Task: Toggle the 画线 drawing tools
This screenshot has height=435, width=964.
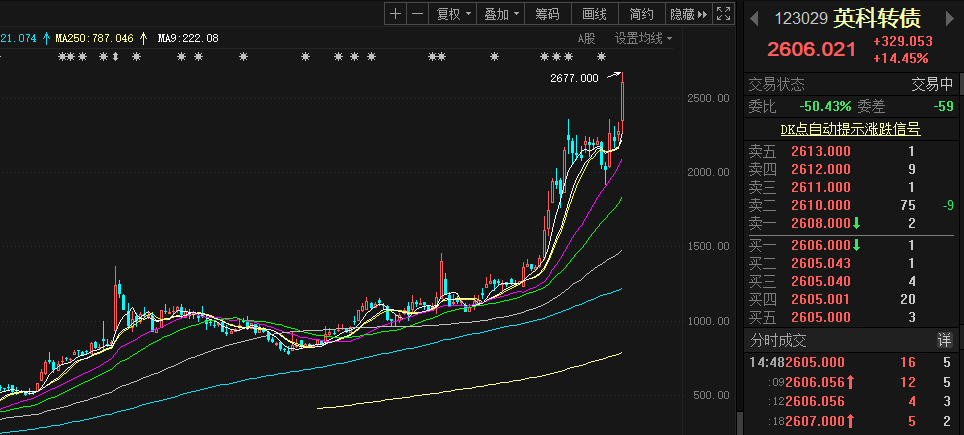Action: (x=595, y=14)
